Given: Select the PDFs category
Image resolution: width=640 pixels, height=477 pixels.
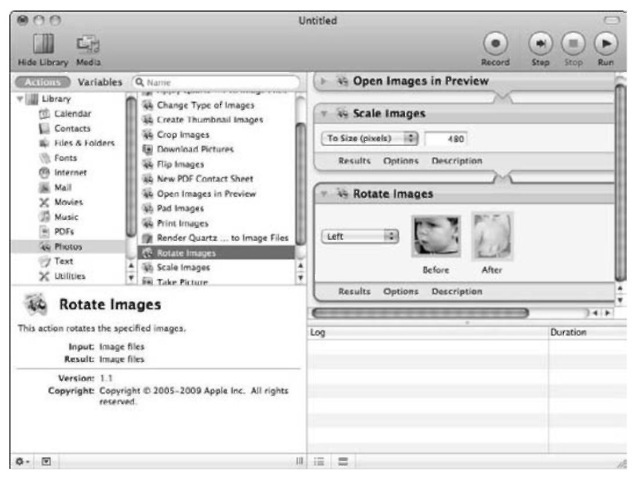Looking at the screenshot, I should click(56, 231).
